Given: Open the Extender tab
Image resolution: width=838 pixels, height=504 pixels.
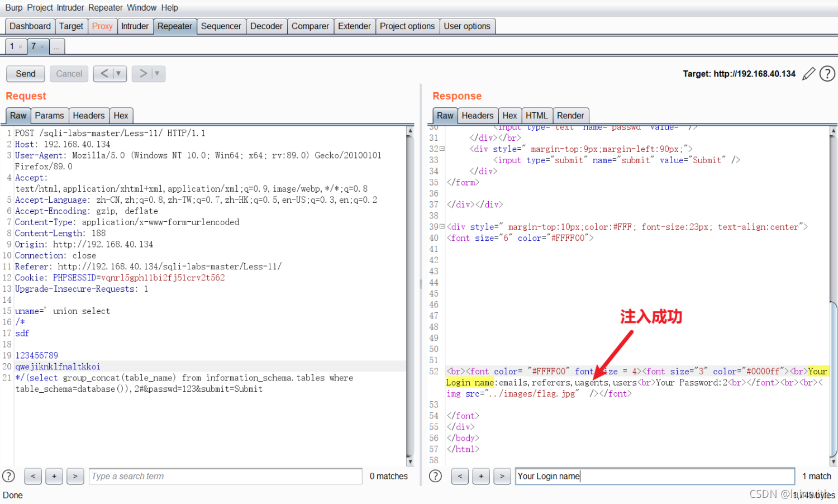Looking at the screenshot, I should 354,26.
